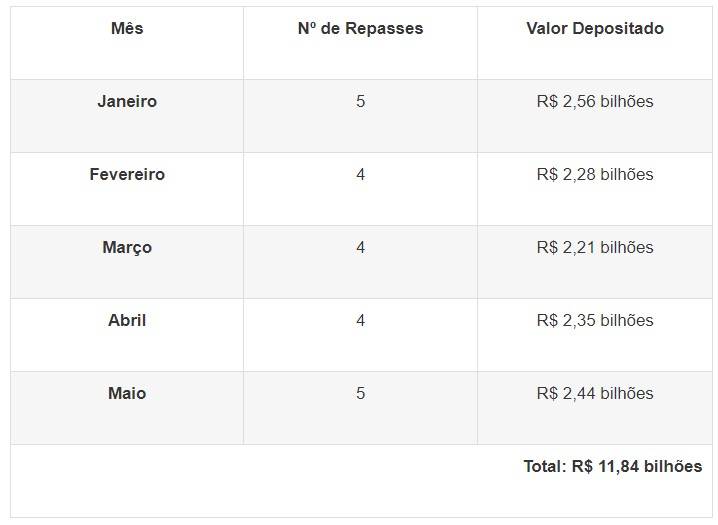Select Fevereiro's repasses count of 4
This screenshot has height=525, width=718.
click(360, 175)
